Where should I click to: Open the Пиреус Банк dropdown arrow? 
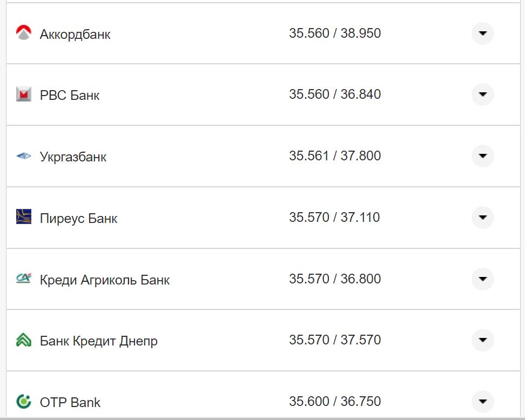[482, 218]
